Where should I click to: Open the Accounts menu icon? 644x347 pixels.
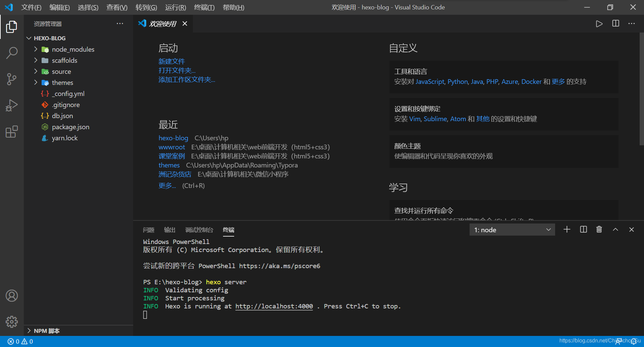[x=12, y=296]
